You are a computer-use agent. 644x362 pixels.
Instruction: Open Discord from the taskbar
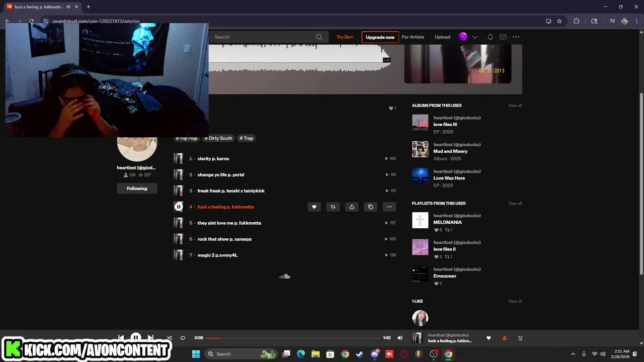374,354
